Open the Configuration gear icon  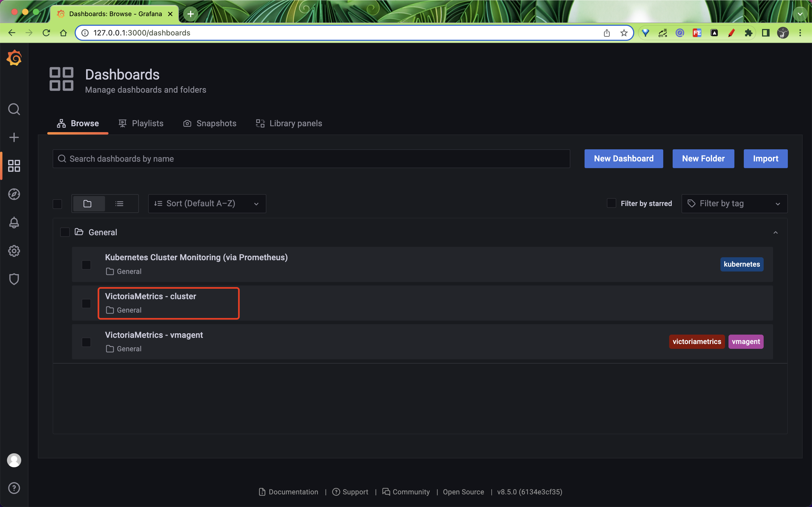(x=14, y=251)
